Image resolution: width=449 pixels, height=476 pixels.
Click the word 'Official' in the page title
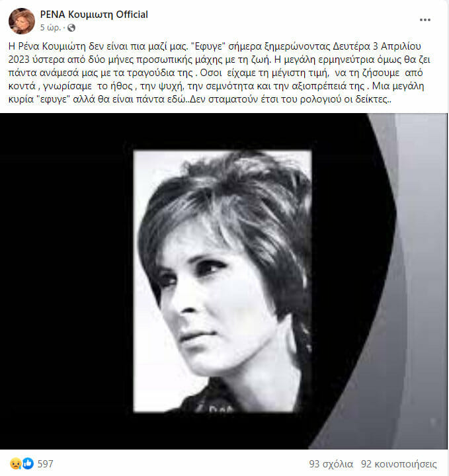(132, 15)
